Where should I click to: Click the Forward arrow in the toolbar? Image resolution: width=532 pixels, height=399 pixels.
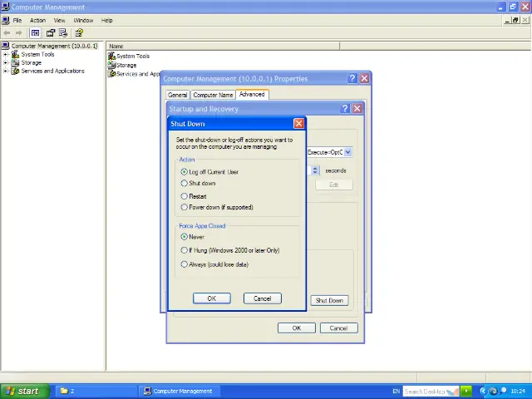[18, 33]
